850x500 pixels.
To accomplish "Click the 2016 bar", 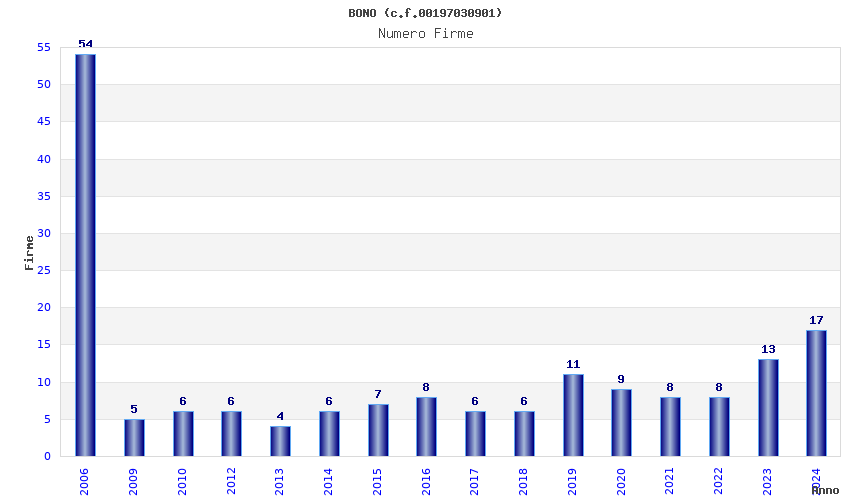I will [427, 427].
